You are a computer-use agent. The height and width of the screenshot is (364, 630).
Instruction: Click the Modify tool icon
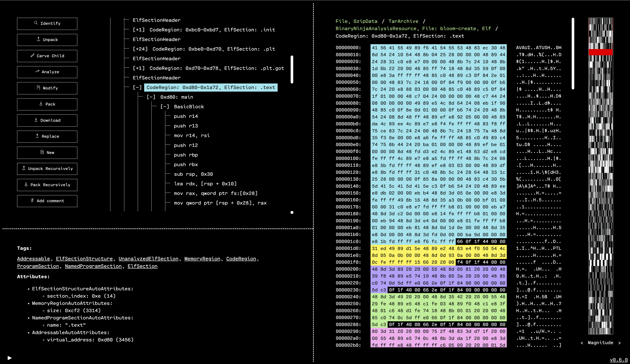click(38, 88)
